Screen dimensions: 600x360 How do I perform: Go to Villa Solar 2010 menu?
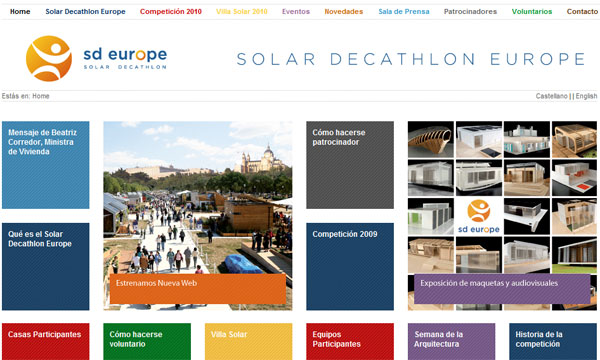pos(242,11)
